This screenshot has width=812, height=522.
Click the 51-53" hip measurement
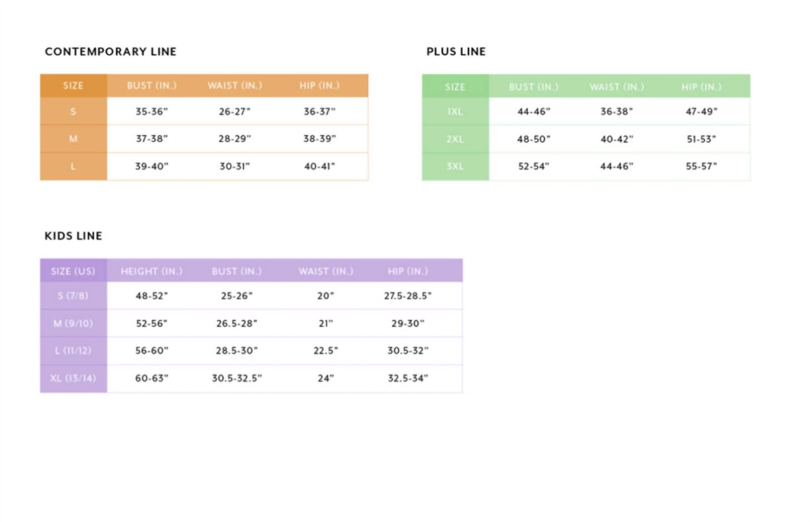point(701,139)
